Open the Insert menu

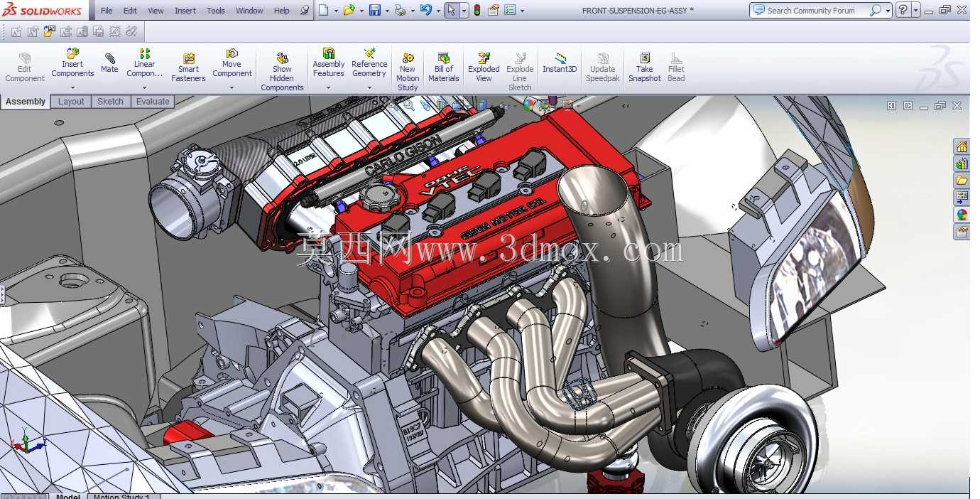pos(185,11)
